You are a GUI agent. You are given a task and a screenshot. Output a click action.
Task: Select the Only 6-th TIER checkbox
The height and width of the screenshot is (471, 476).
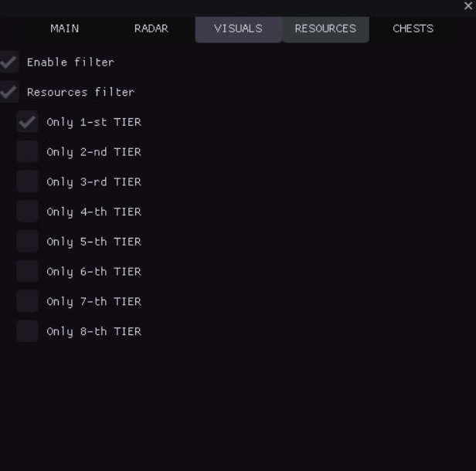point(27,271)
